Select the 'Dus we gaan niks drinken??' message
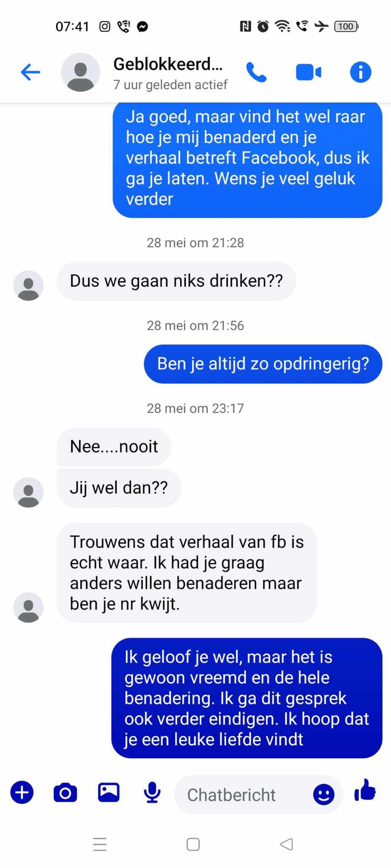 point(176,281)
